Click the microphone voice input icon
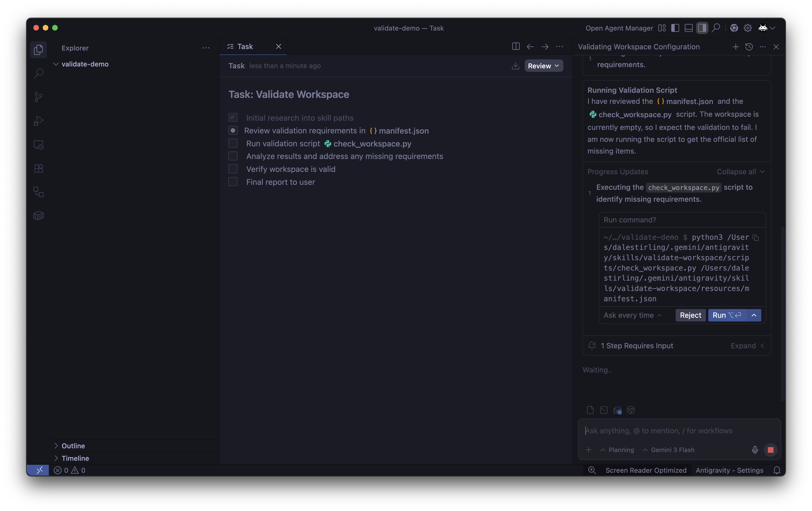The height and width of the screenshot is (511, 812). tap(755, 449)
